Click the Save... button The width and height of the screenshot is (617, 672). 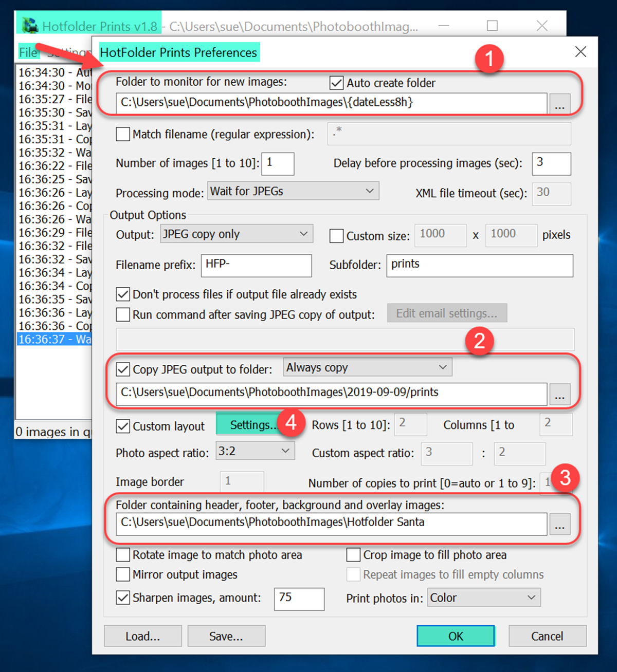226,636
